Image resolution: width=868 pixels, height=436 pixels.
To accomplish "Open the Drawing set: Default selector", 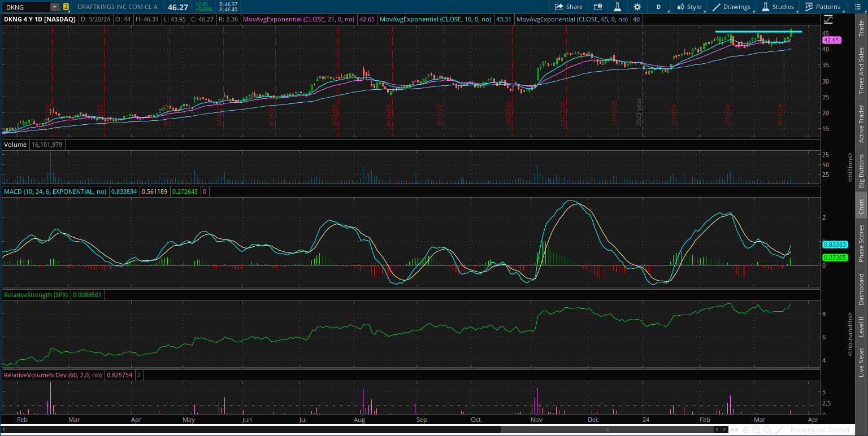I will click(822, 430).
